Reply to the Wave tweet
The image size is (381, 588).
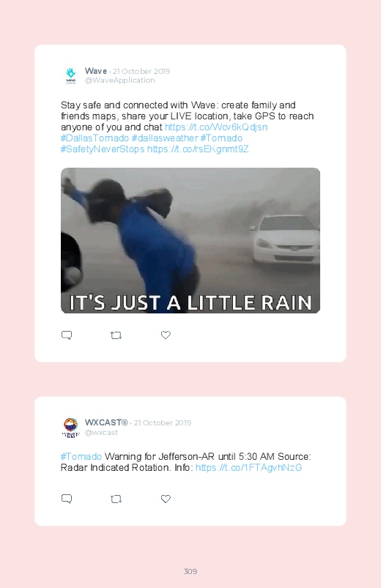(x=67, y=335)
